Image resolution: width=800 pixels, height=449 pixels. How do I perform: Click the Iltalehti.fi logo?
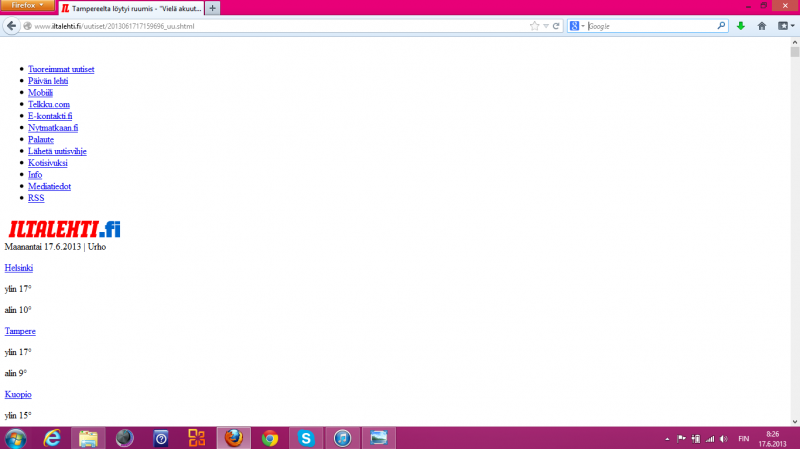[x=64, y=229]
